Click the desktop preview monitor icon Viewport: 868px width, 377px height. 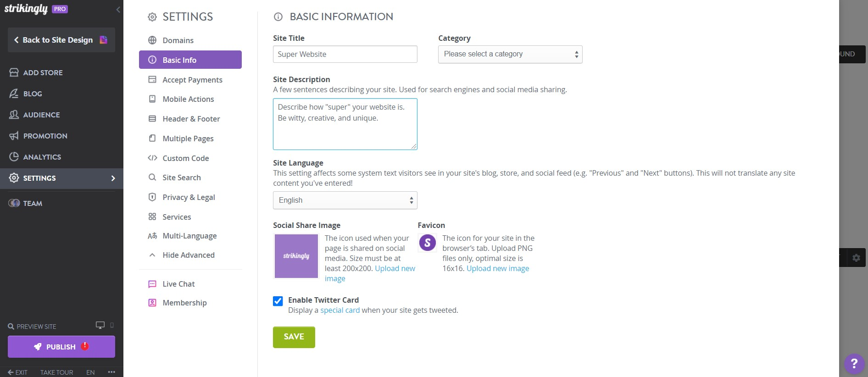[100, 325]
